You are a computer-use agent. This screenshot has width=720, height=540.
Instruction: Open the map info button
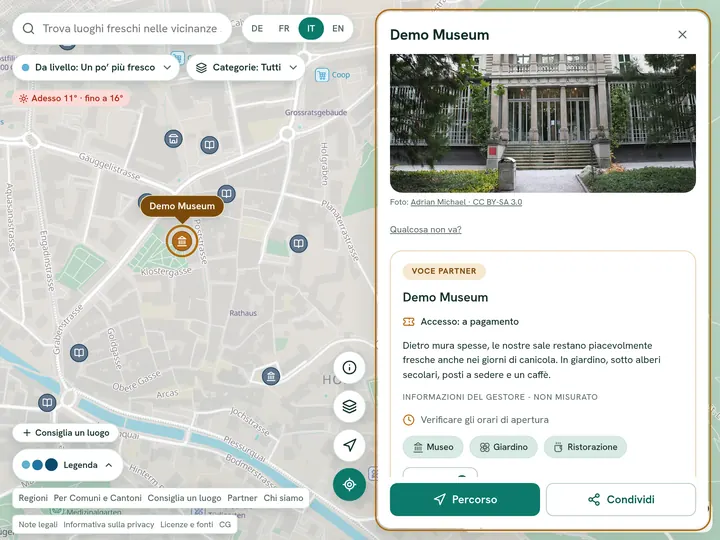pos(349,367)
